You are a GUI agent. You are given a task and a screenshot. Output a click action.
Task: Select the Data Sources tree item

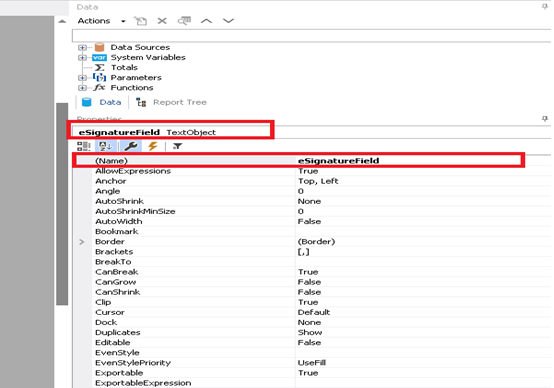(x=140, y=47)
